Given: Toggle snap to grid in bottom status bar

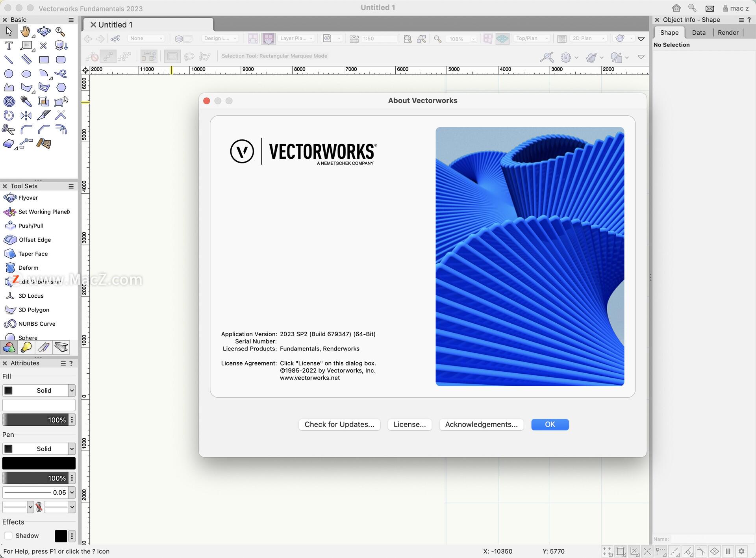Looking at the screenshot, I should click(606, 551).
